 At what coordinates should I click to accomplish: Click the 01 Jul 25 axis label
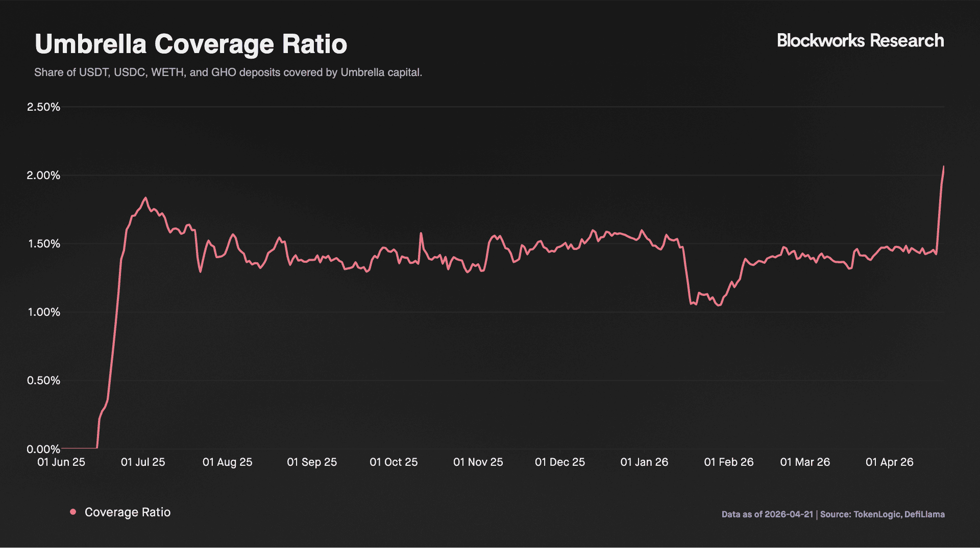(143, 462)
